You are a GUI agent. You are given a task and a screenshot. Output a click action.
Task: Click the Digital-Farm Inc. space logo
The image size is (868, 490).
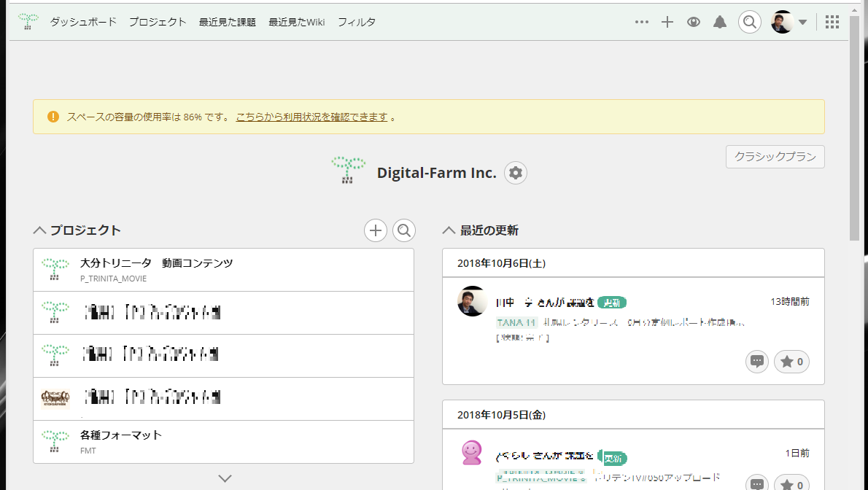[348, 170]
